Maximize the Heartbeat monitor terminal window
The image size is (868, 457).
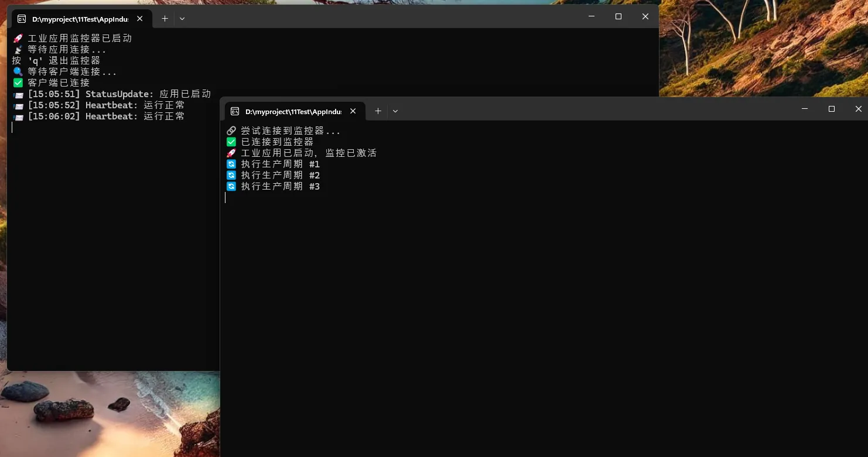click(618, 16)
